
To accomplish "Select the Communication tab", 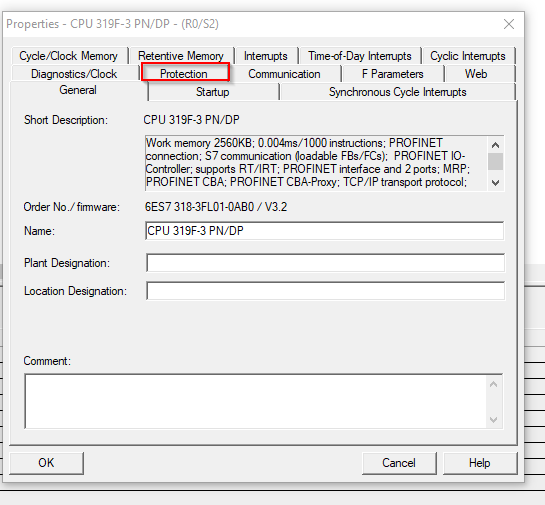I will [x=284, y=74].
